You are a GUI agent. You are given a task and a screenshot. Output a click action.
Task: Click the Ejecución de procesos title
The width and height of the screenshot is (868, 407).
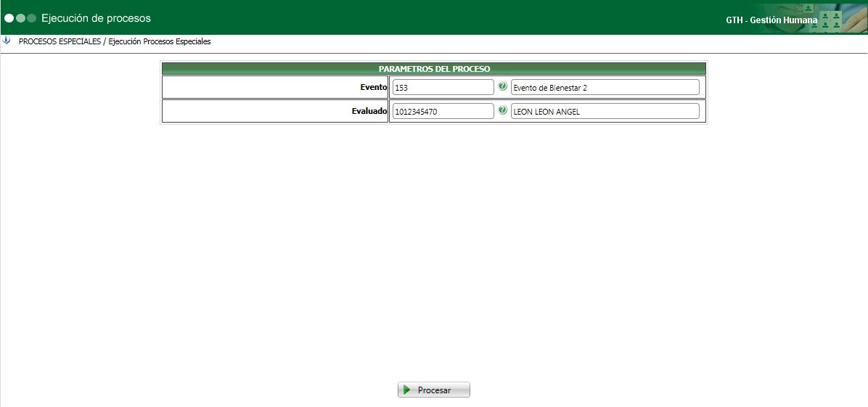point(96,18)
